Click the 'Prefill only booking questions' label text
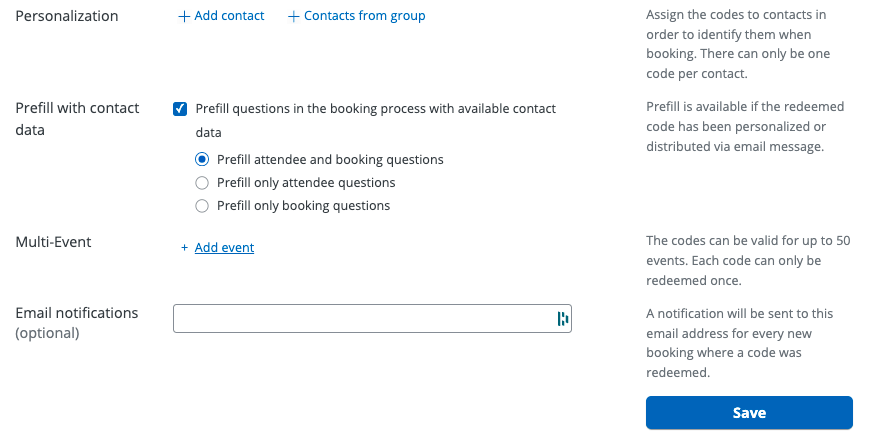The width and height of the screenshot is (873, 439). point(303,206)
